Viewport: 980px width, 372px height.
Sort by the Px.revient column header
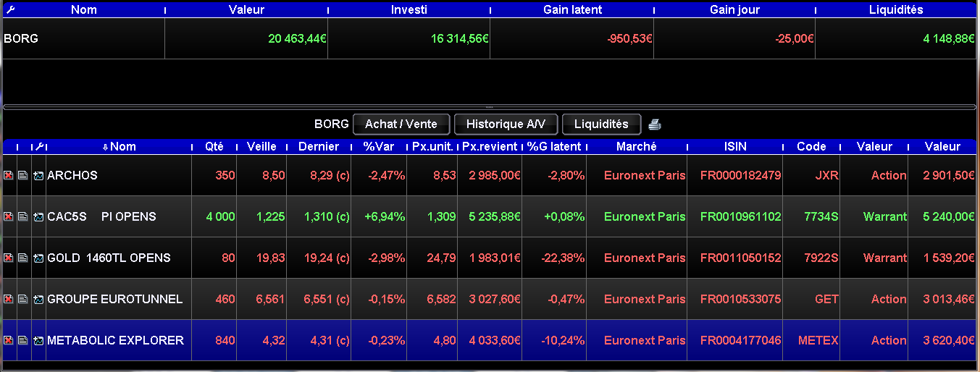(490, 146)
